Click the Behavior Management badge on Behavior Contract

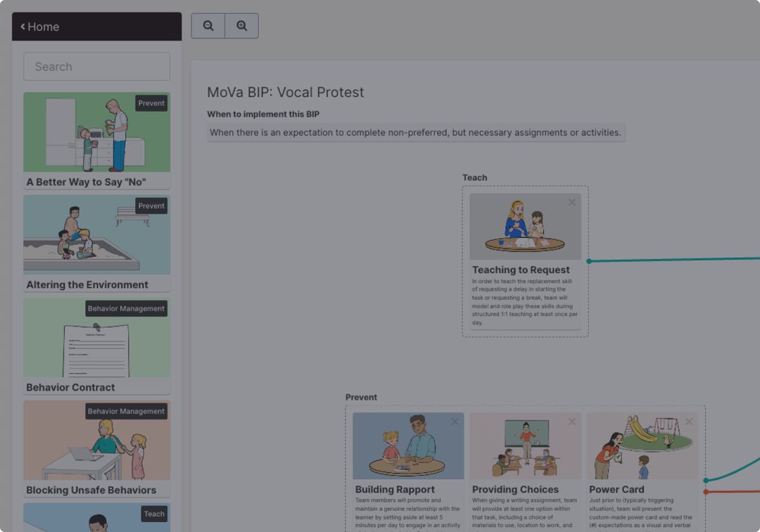point(126,308)
